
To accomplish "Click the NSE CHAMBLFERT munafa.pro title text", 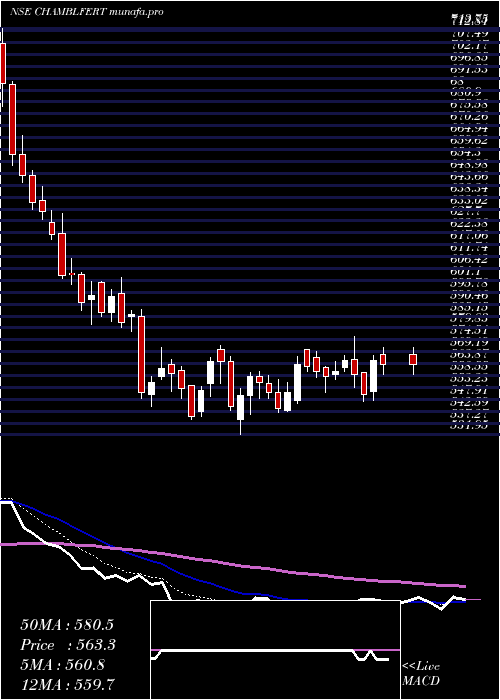I will [86, 12].
